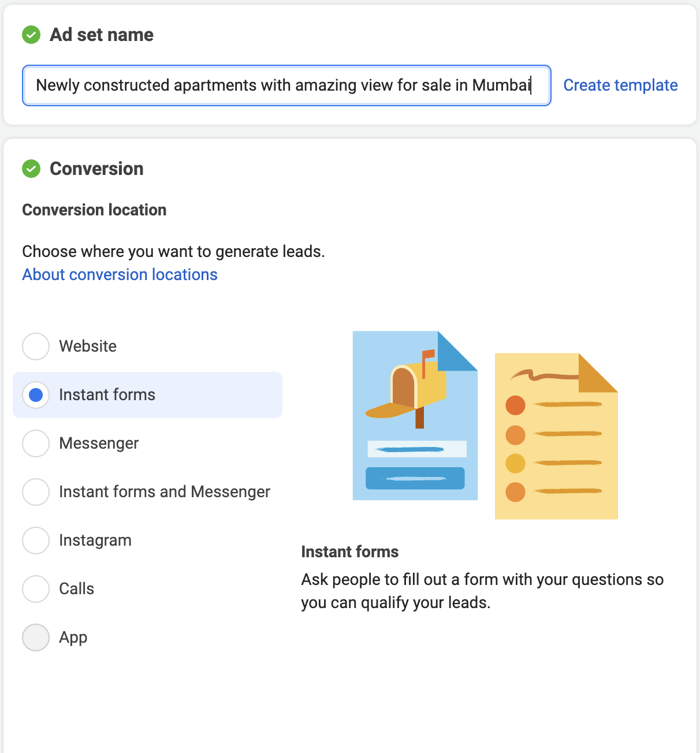Click the green checkmark beside Conversion
Screen dimensions: 700x753
pyautogui.click(x=31, y=169)
